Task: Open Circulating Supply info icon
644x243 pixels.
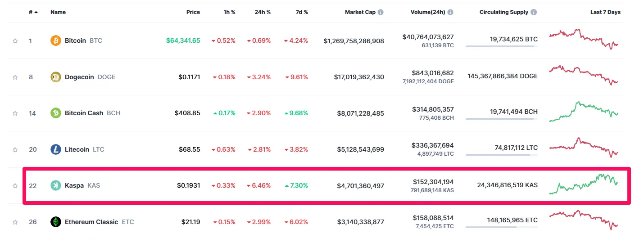Action: [534, 12]
